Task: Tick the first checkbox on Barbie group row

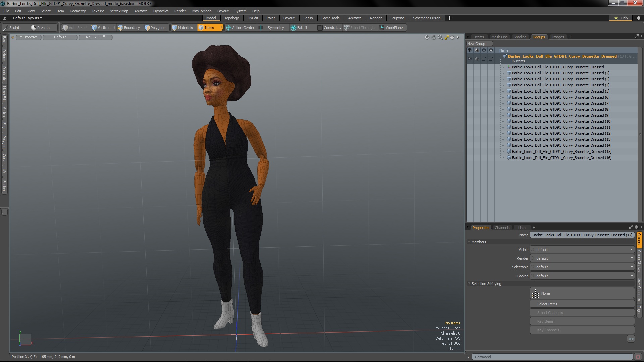Action: 484,59
